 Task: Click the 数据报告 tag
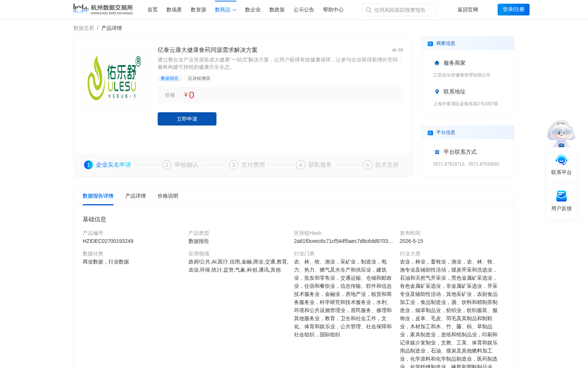170,78
